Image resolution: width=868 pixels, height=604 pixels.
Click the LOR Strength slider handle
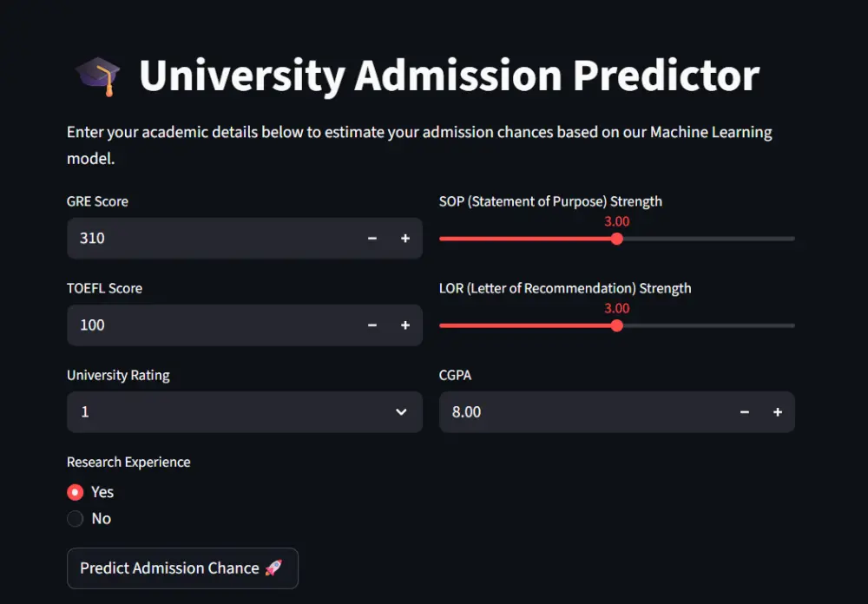click(617, 325)
